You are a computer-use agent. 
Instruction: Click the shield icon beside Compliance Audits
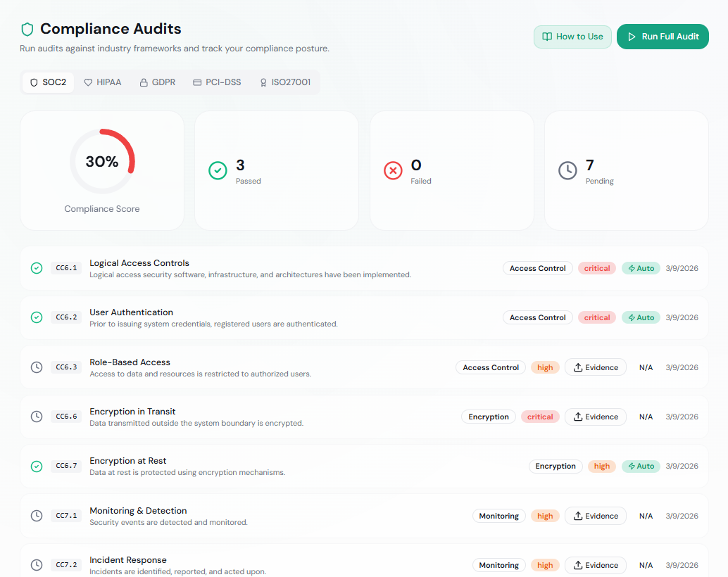pyautogui.click(x=27, y=30)
